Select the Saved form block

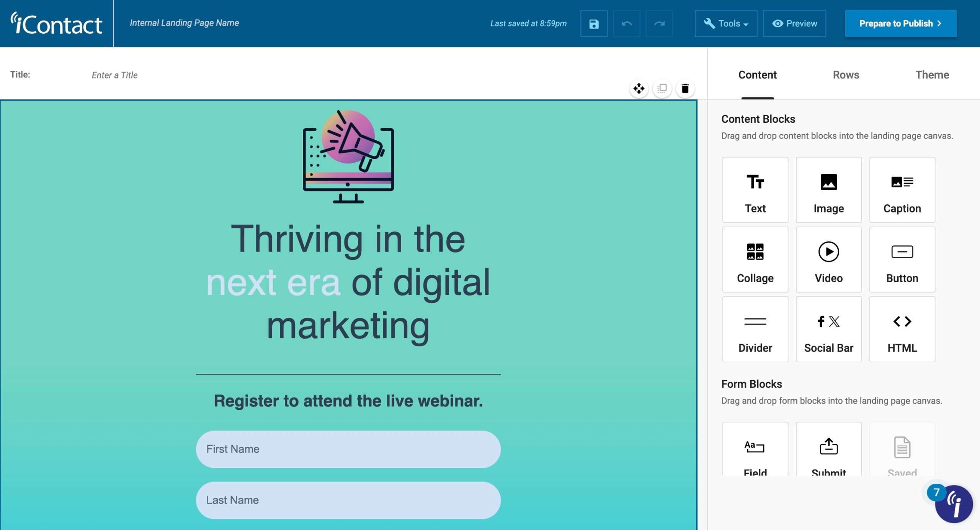902,449
